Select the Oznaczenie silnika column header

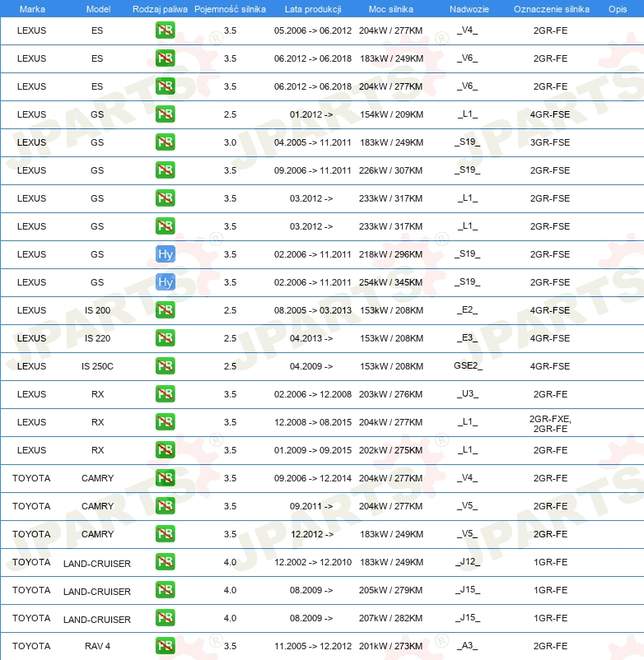tap(551, 8)
